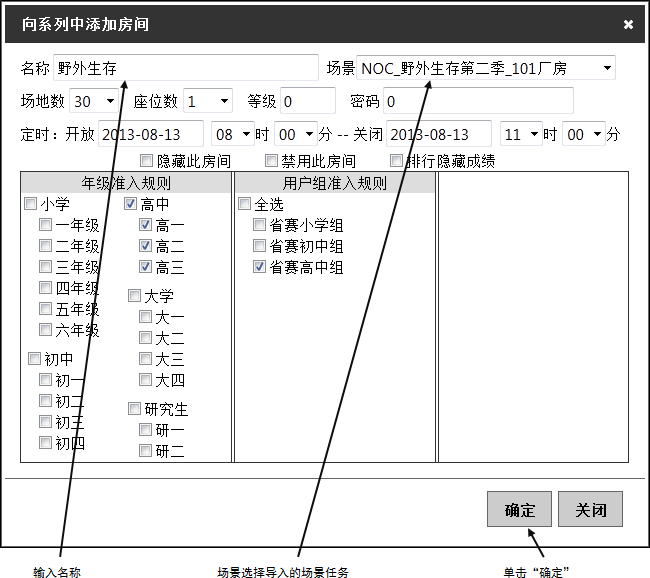Click the 向系列中添加房间 dialog title

point(85,24)
